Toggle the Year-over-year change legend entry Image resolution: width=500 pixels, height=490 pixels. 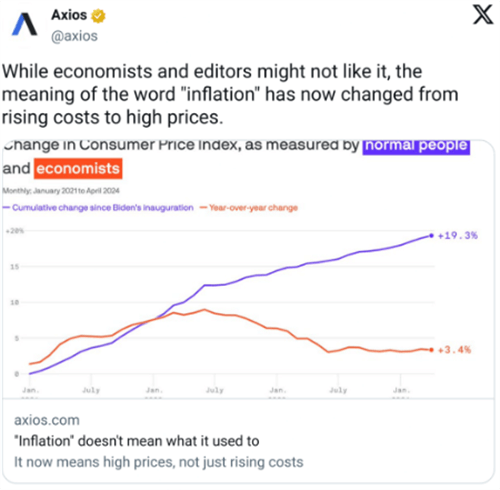click(249, 208)
